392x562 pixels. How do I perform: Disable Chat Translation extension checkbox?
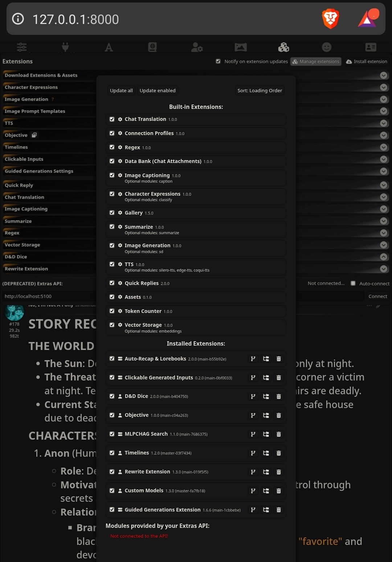112,119
